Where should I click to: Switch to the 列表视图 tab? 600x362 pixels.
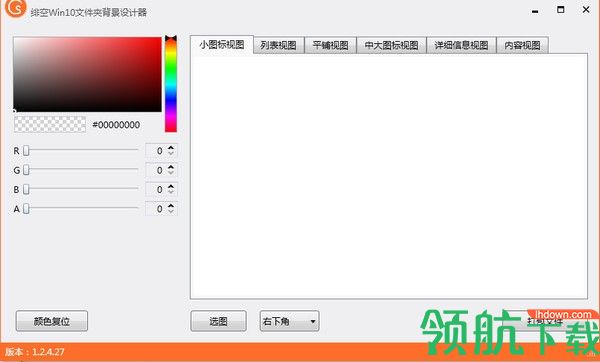click(278, 45)
